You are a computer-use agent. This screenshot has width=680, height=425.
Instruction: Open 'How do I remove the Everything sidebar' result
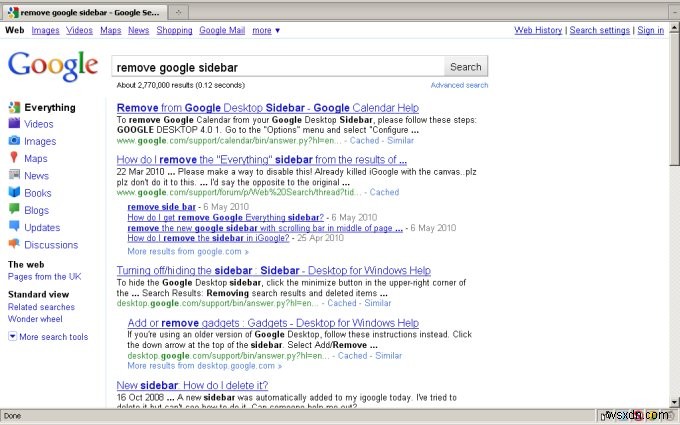[262, 160]
